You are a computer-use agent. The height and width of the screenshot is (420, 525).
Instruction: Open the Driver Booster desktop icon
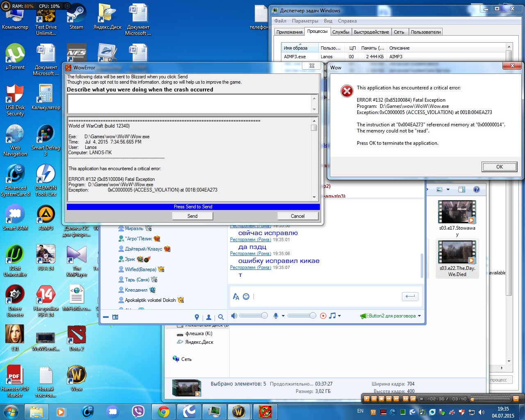pyautogui.click(x=15, y=301)
